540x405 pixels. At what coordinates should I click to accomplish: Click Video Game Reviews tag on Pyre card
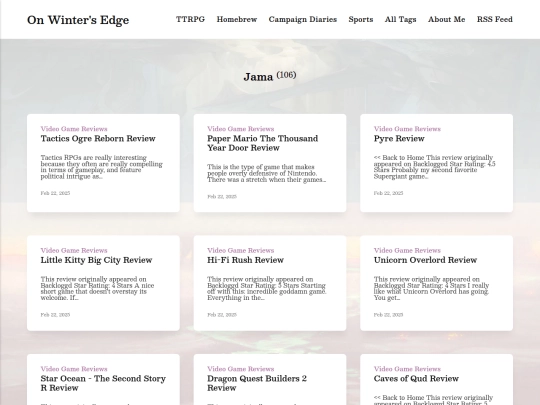(407, 129)
